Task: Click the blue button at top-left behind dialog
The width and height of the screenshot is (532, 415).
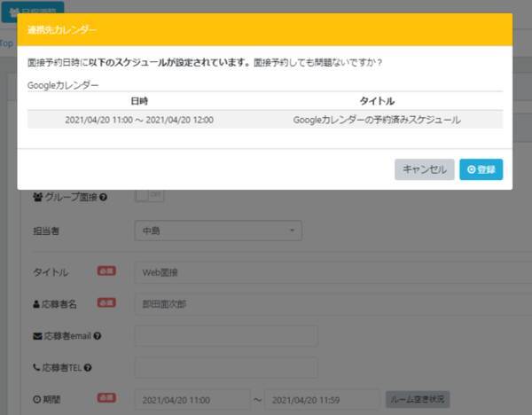Action: [x=33, y=7]
